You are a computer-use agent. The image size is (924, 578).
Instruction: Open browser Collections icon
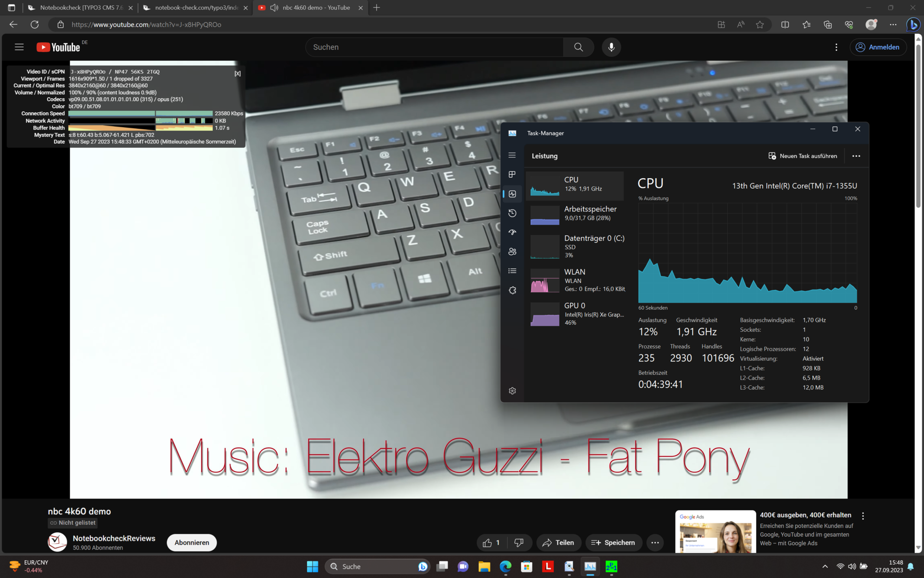pos(827,25)
